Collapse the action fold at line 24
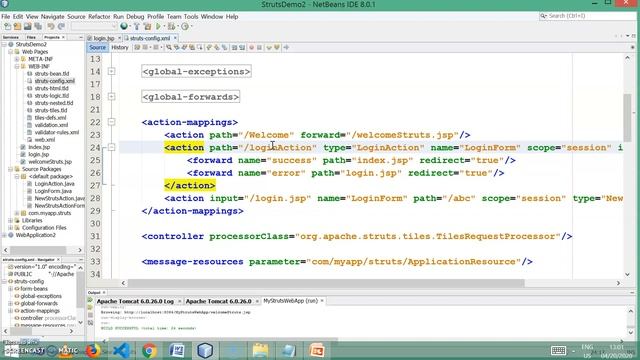Image resolution: width=640 pixels, height=360 pixels. (111, 147)
